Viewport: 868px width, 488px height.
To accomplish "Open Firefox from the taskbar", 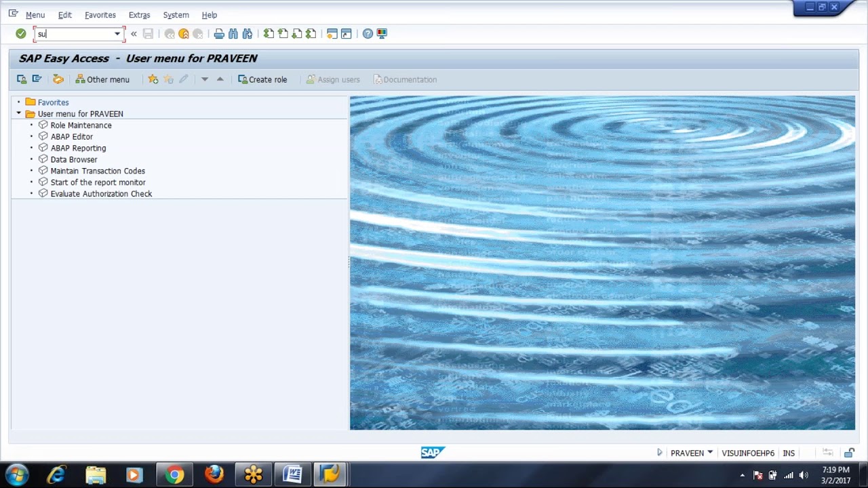I will click(214, 475).
